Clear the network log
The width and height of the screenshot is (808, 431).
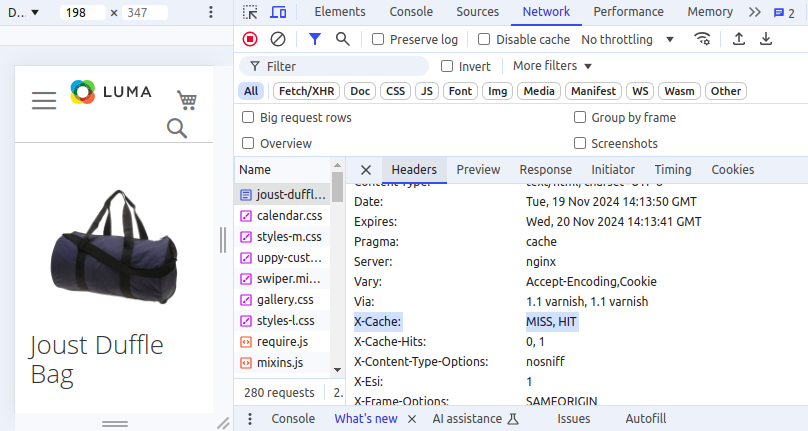click(278, 39)
